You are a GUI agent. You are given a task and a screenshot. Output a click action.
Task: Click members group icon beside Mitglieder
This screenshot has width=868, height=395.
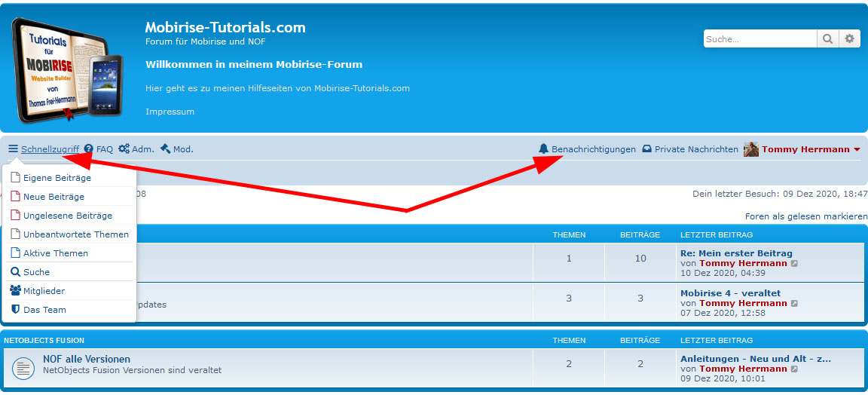(16, 290)
